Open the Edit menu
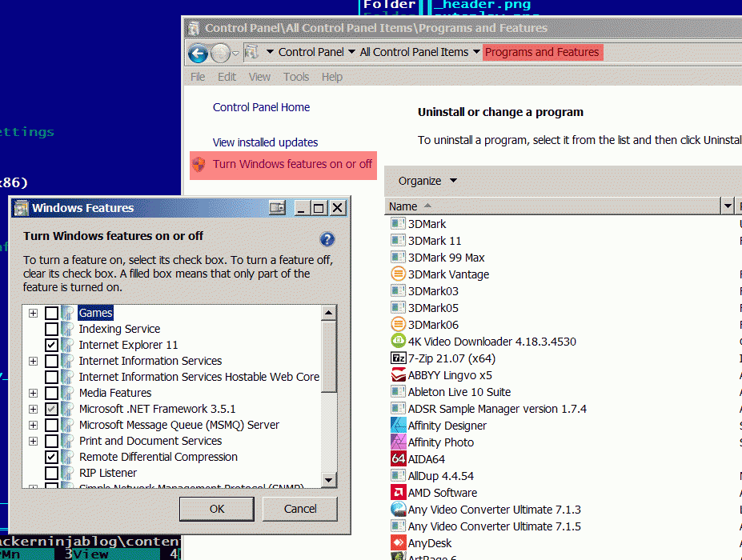This screenshot has height=560, width=742. [x=227, y=77]
